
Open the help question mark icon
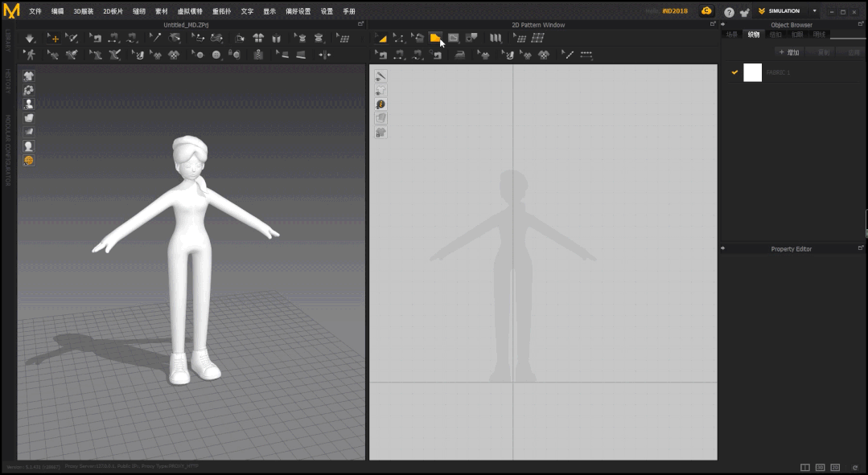coord(729,12)
